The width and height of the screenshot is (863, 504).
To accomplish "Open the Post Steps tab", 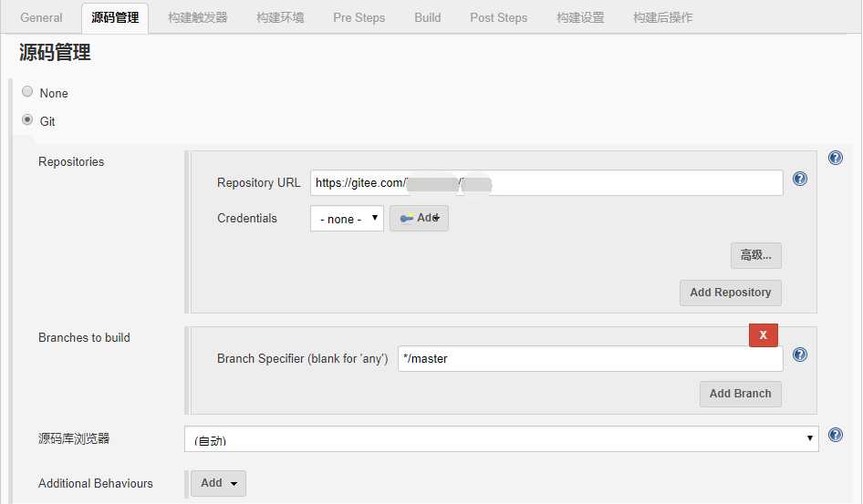I will [498, 17].
